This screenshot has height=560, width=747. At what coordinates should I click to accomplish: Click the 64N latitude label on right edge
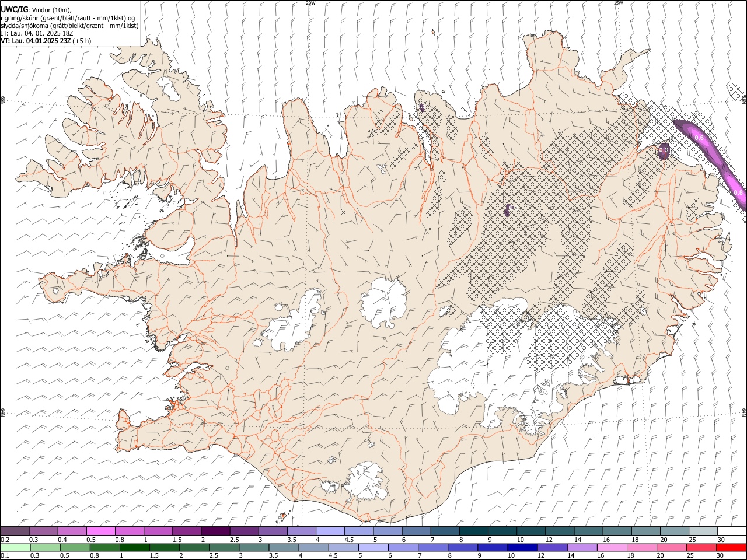(x=744, y=412)
